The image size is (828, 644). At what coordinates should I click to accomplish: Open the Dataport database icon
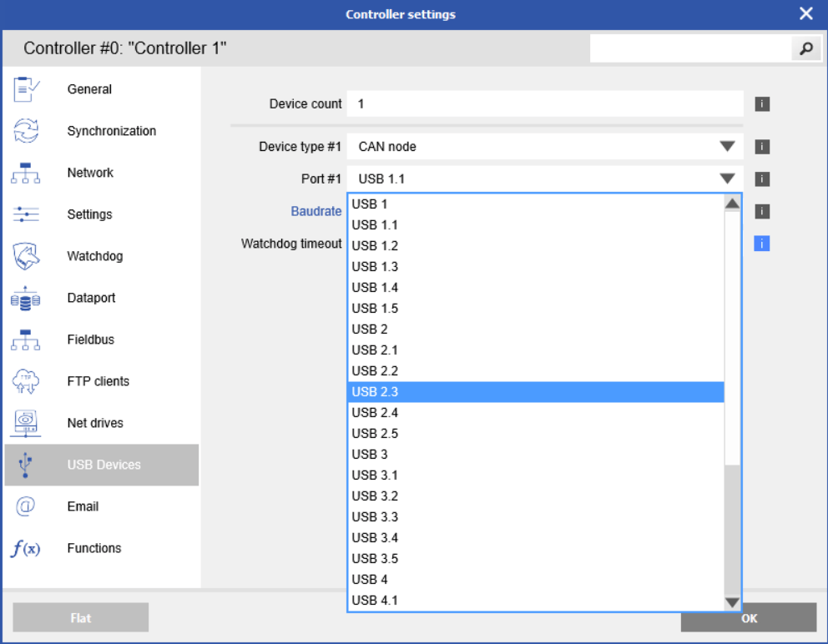click(x=26, y=298)
